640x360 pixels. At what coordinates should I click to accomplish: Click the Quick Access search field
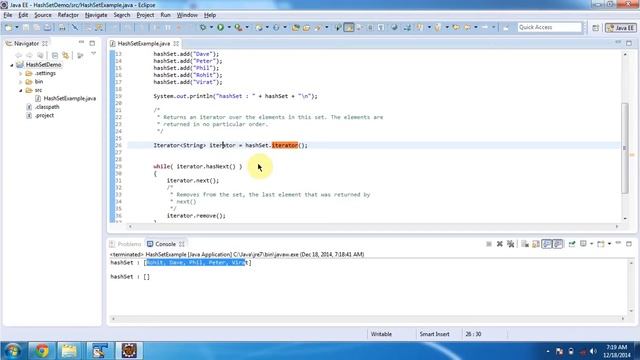549,27
